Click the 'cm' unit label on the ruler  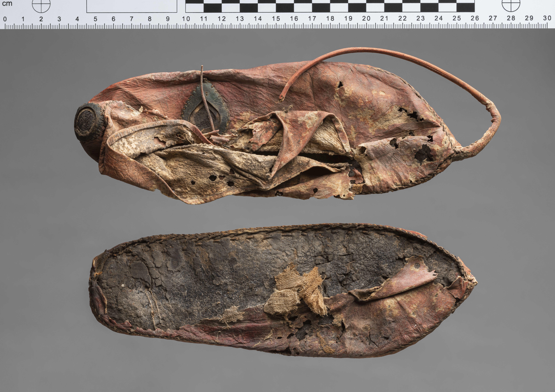tap(7, 4)
